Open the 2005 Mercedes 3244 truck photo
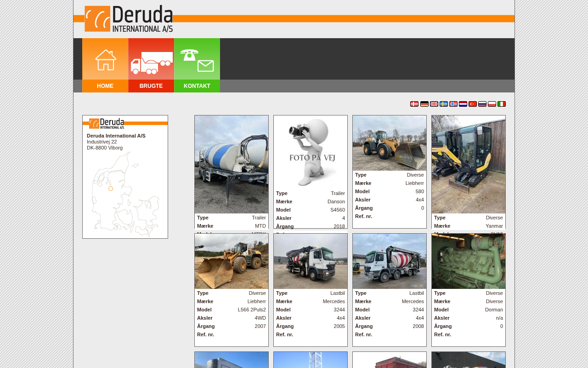The height and width of the screenshot is (368, 588). 311,261
